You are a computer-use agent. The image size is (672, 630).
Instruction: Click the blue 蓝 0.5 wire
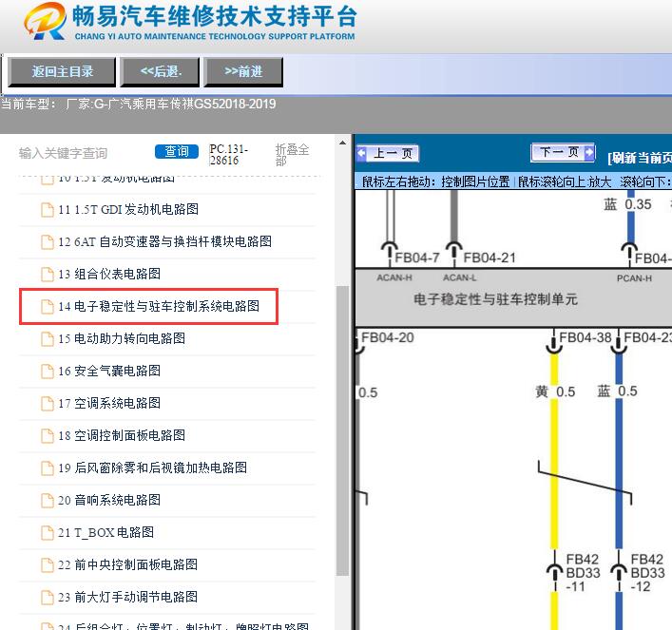[x=619, y=450]
